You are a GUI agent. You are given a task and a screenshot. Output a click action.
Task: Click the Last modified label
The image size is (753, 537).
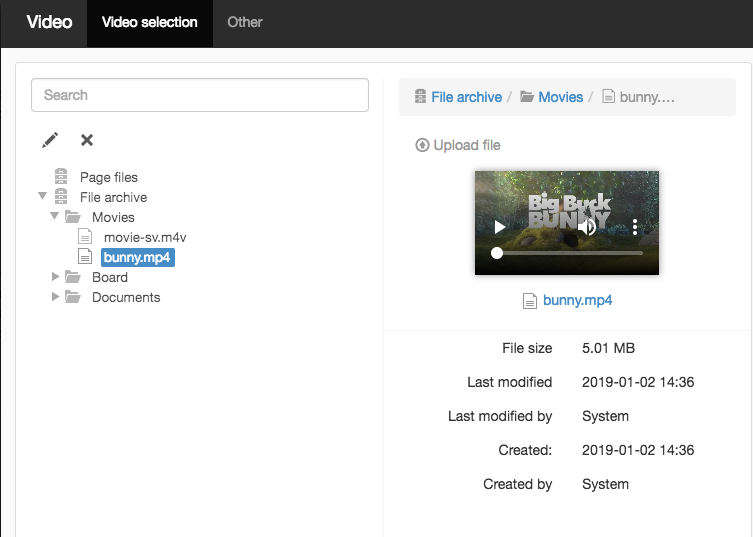click(x=510, y=382)
